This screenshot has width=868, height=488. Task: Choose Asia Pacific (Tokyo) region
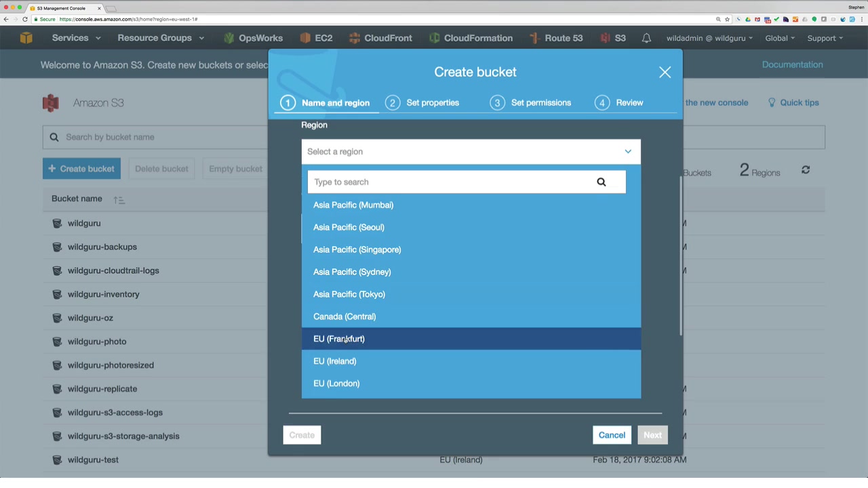[471, 294]
